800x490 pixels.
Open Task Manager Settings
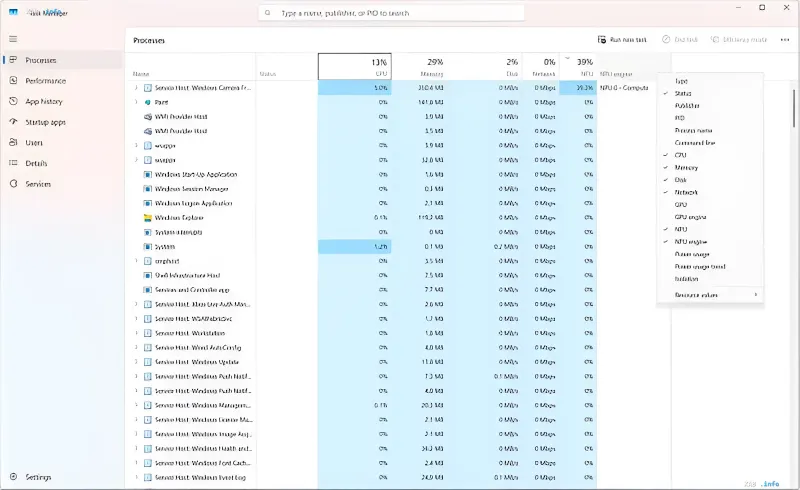coord(62,477)
